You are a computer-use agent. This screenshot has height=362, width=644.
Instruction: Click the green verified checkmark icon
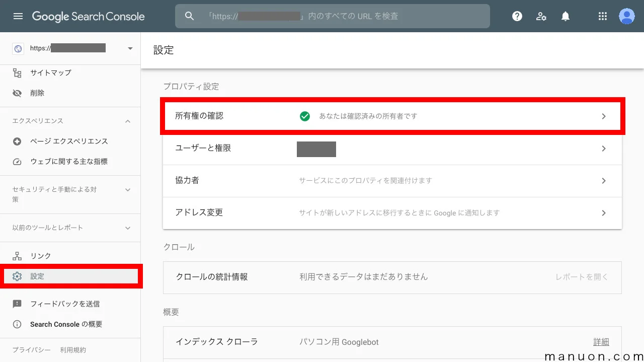305,116
